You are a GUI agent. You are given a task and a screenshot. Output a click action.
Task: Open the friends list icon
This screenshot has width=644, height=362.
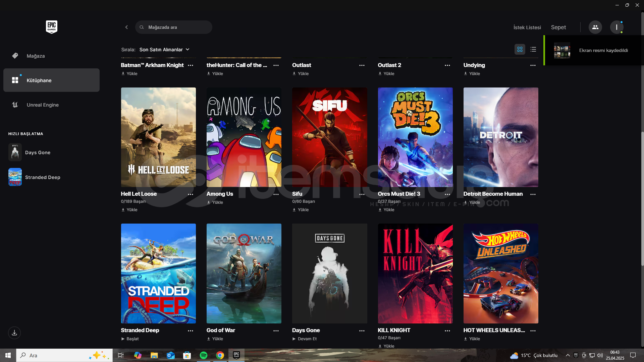[x=595, y=27]
